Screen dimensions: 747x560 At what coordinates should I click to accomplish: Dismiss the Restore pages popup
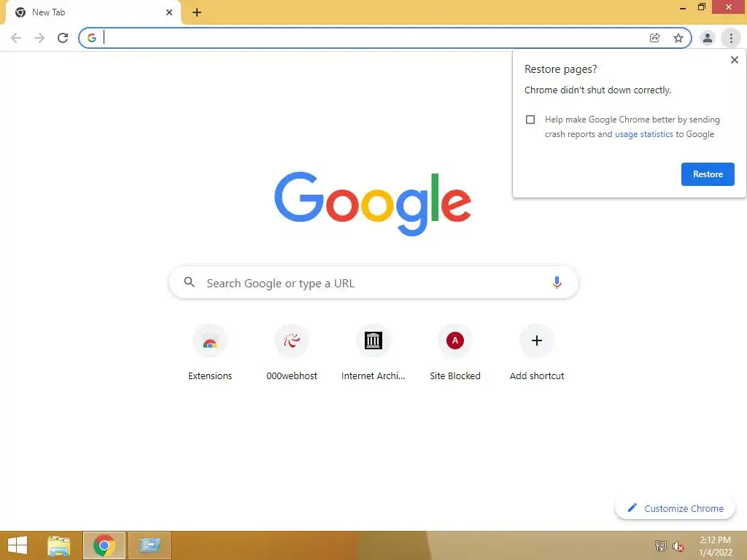coord(734,60)
